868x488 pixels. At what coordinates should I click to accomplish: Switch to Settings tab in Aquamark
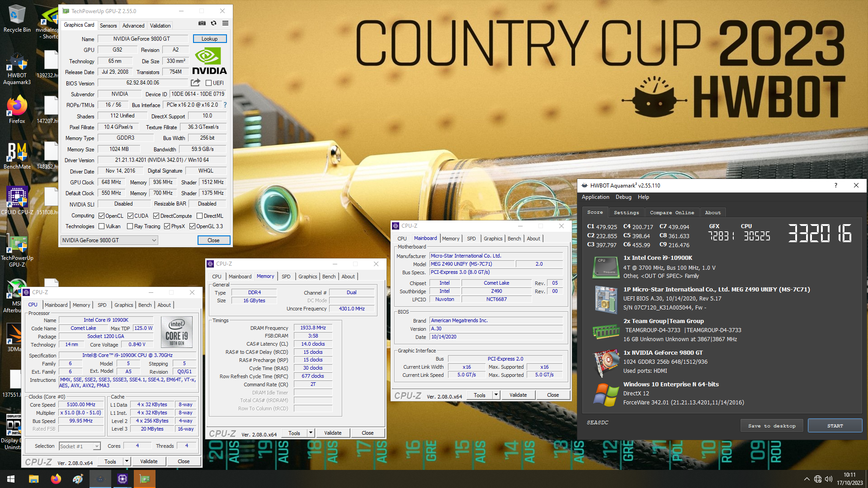pyautogui.click(x=627, y=212)
